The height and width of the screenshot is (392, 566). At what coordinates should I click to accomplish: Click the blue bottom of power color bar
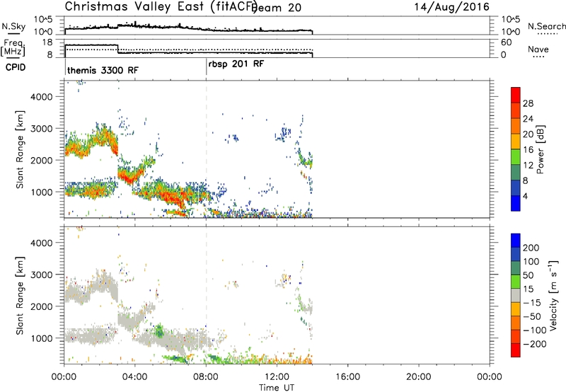pyautogui.click(x=516, y=203)
